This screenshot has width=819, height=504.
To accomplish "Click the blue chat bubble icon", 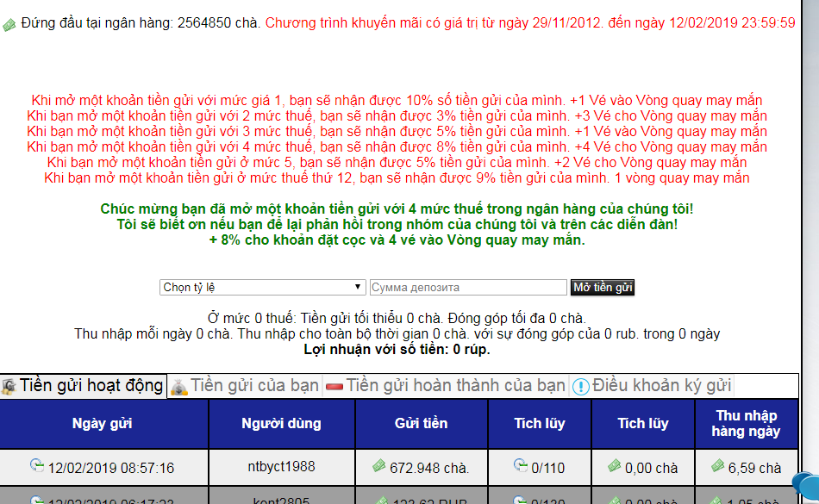I will [x=806, y=484].
